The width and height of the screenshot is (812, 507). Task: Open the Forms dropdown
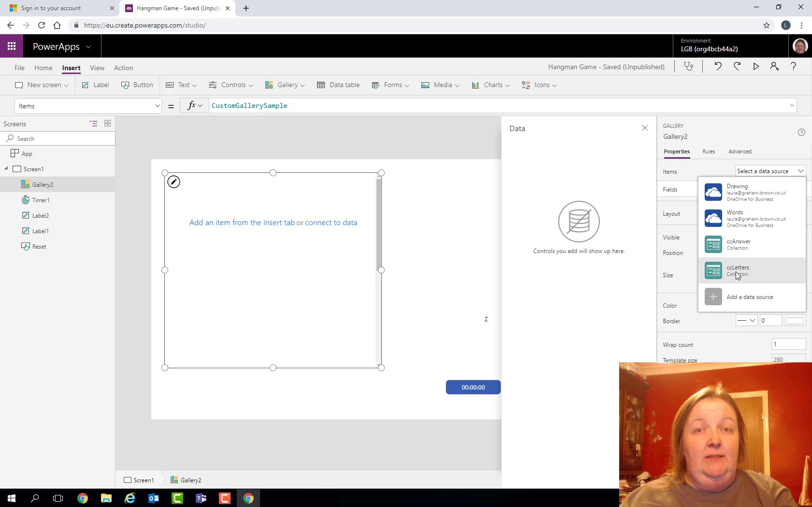point(391,85)
